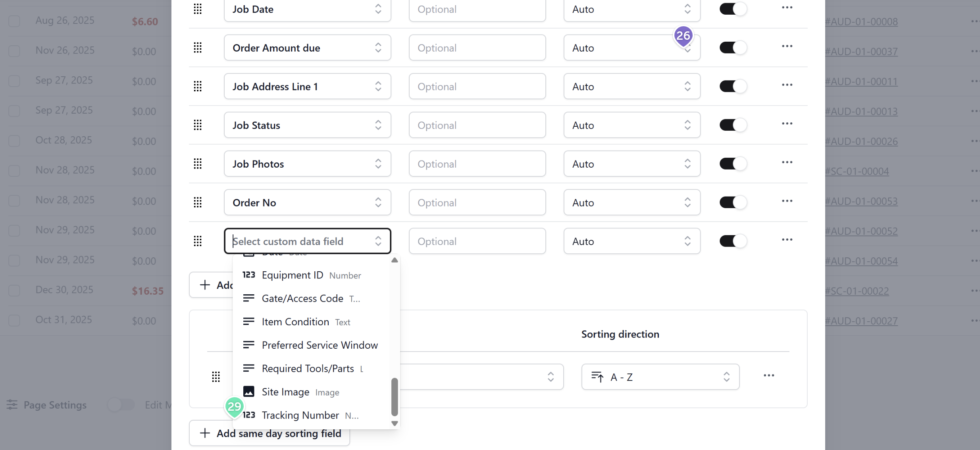Viewport: 980px width, 450px height.
Task: Disable the Order No visibility toggle
Action: (733, 203)
